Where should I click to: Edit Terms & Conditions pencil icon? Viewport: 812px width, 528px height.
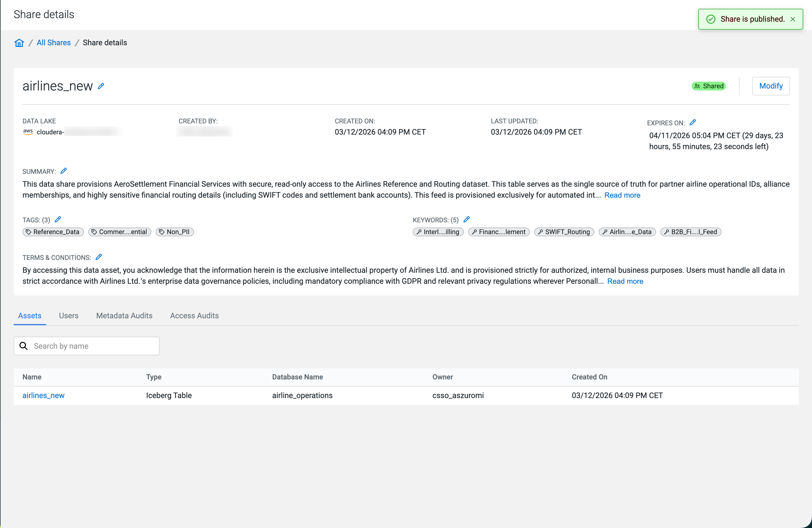[x=99, y=257]
